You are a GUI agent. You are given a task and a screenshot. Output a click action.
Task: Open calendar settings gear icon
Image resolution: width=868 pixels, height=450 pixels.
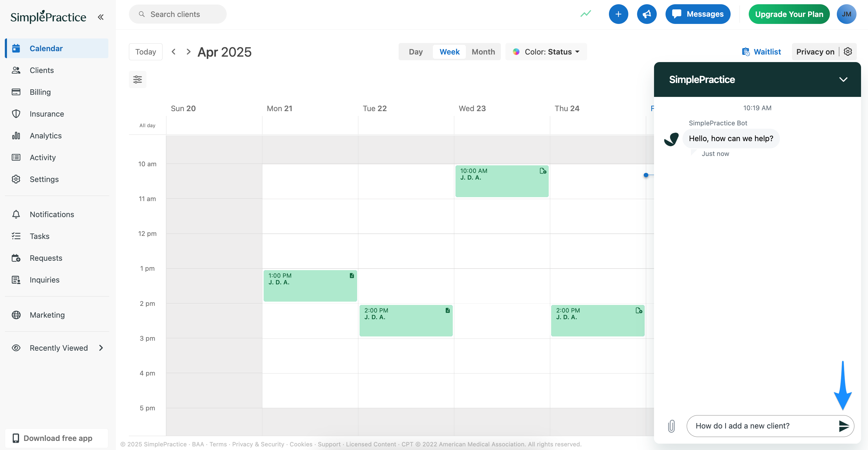pos(848,51)
